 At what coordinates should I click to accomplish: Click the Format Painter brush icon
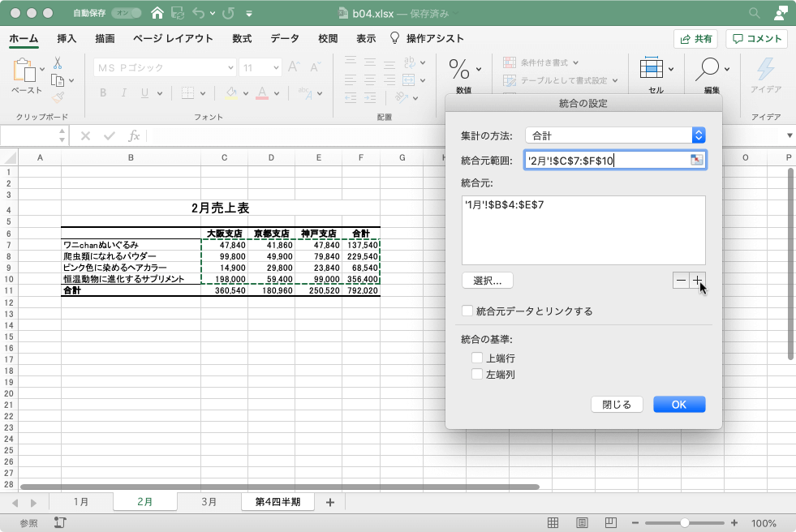click(58, 97)
